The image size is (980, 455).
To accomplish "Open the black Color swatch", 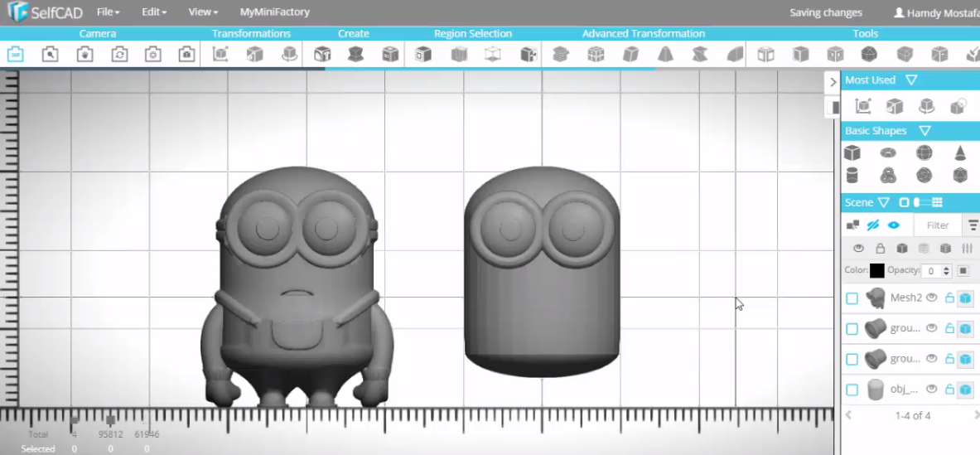I will [877, 271].
